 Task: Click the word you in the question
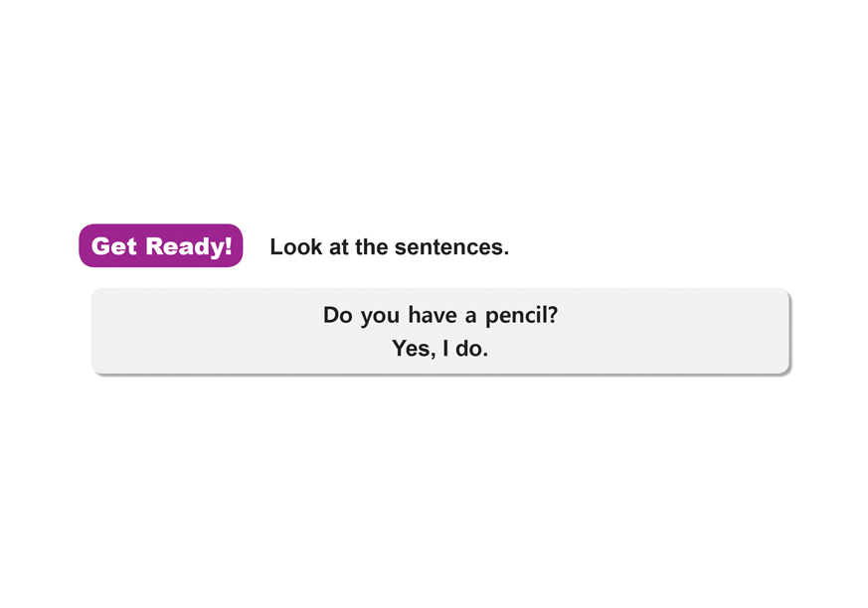380,318
